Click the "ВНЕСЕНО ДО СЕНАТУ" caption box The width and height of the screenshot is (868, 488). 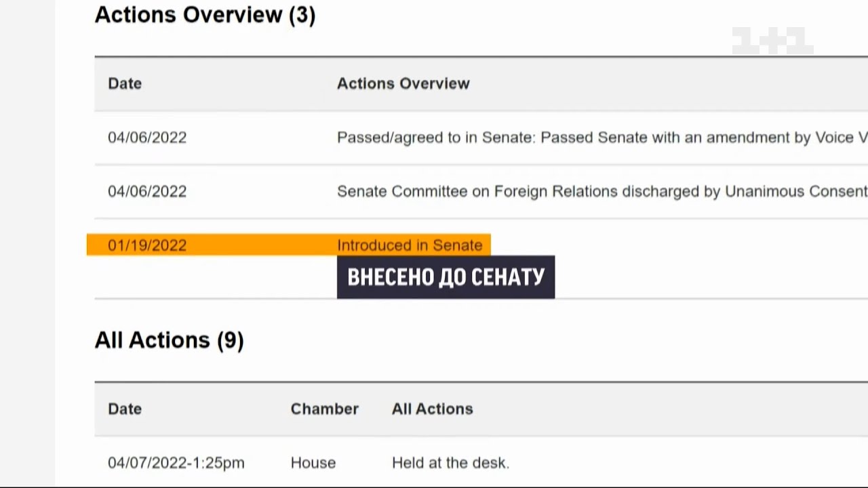[446, 277]
